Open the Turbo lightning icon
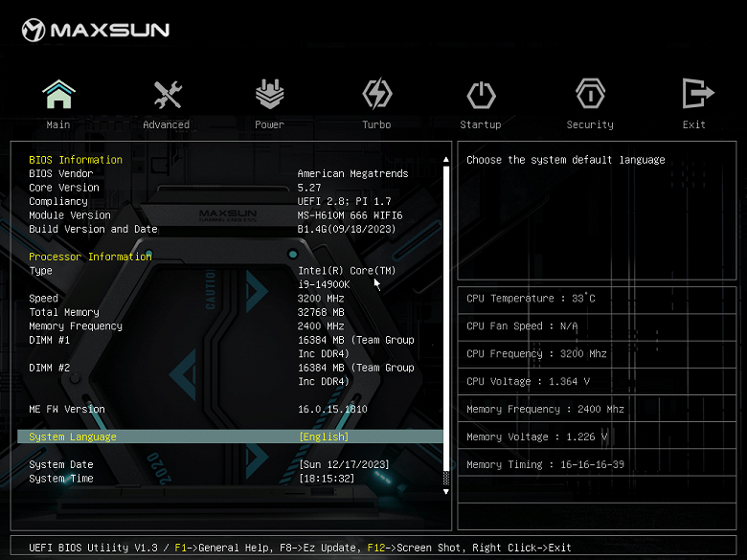The image size is (747, 560). click(376, 94)
